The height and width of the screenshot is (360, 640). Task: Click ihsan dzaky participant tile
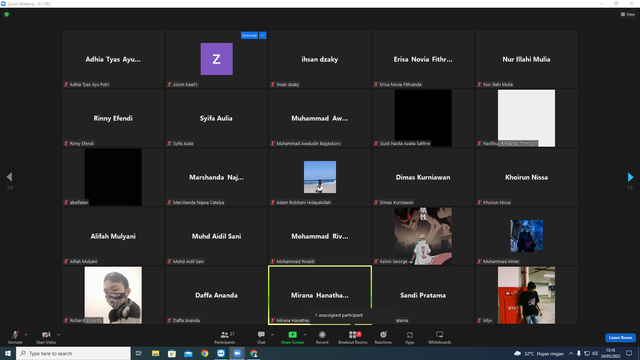point(320,59)
